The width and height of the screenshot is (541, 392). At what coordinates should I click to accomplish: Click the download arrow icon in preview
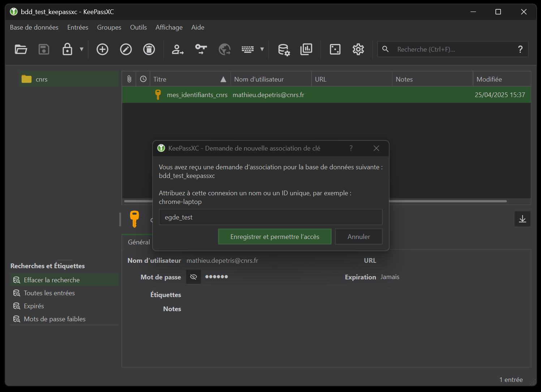523,219
